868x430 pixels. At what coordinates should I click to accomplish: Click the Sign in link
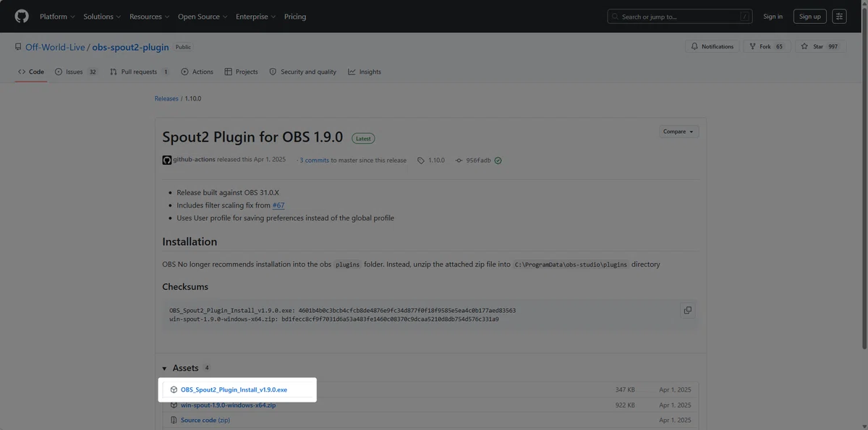click(773, 17)
